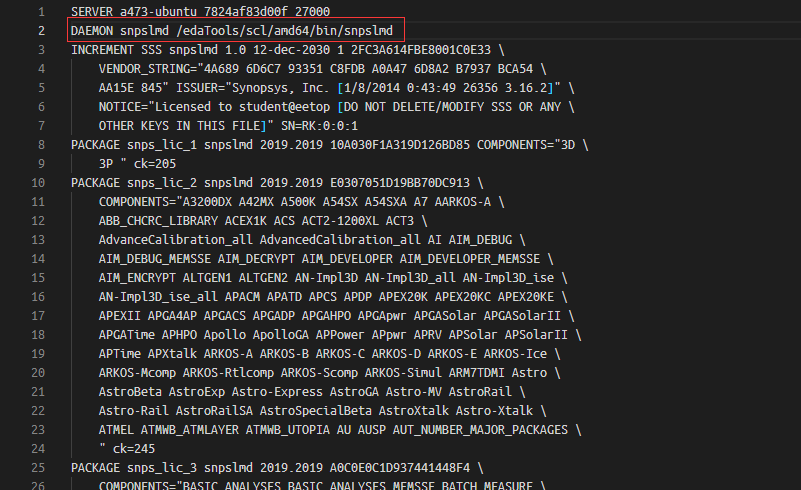The width and height of the screenshot is (801, 490).
Task: Click line number 3 in the gutter
Action: point(41,50)
